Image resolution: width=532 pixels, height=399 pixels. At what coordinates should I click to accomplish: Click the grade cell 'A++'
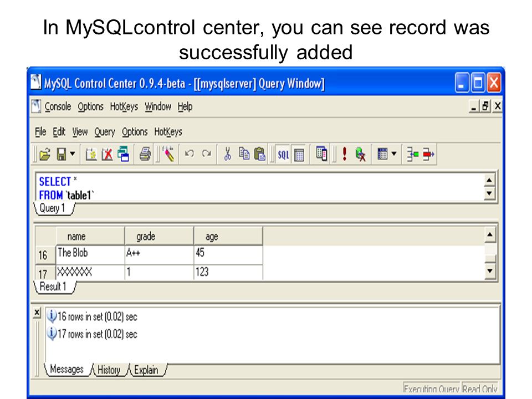pos(160,254)
